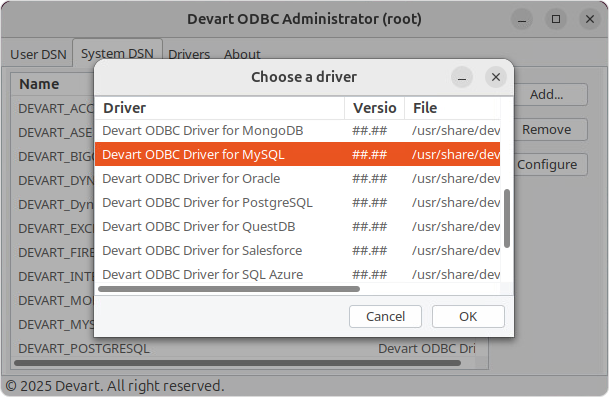Click the MongoDB driver version cell
Image resolution: width=609 pixels, height=397 pixels.
pyautogui.click(x=374, y=131)
